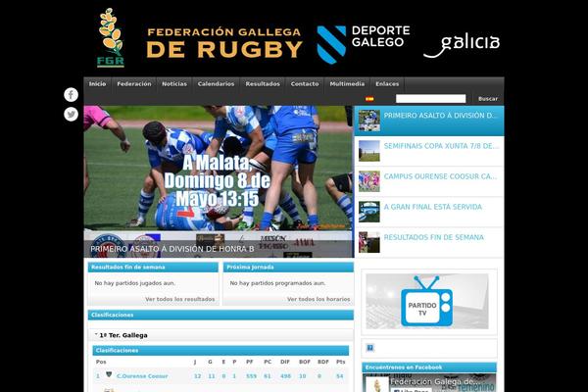Open slider caption Primeiro Asalto a División de Honra B
Screen dimensions: 588x392
pos(172,249)
